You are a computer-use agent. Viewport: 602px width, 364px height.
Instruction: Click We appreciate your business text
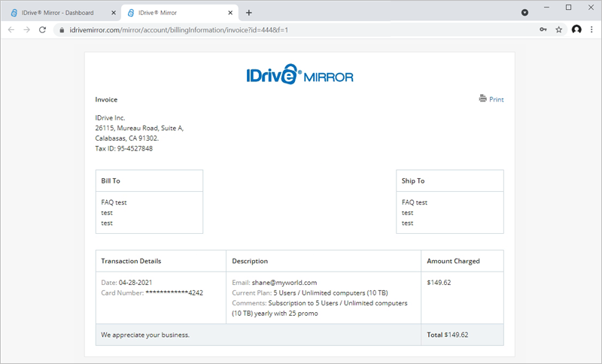145,335
